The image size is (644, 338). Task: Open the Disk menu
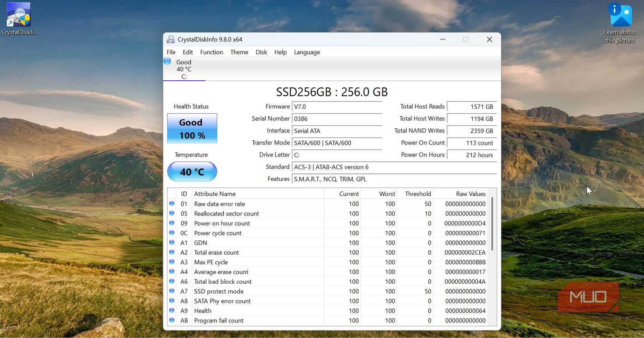click(x=261, y=52)
